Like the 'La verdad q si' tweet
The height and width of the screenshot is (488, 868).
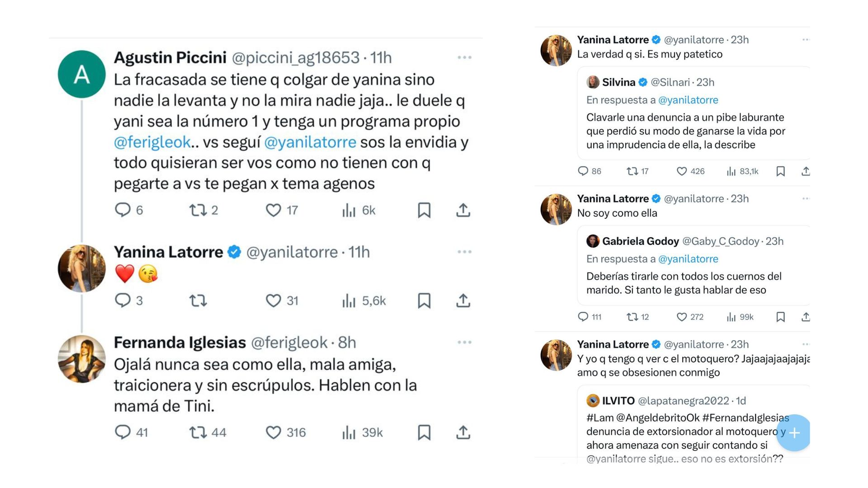[681, 171]
